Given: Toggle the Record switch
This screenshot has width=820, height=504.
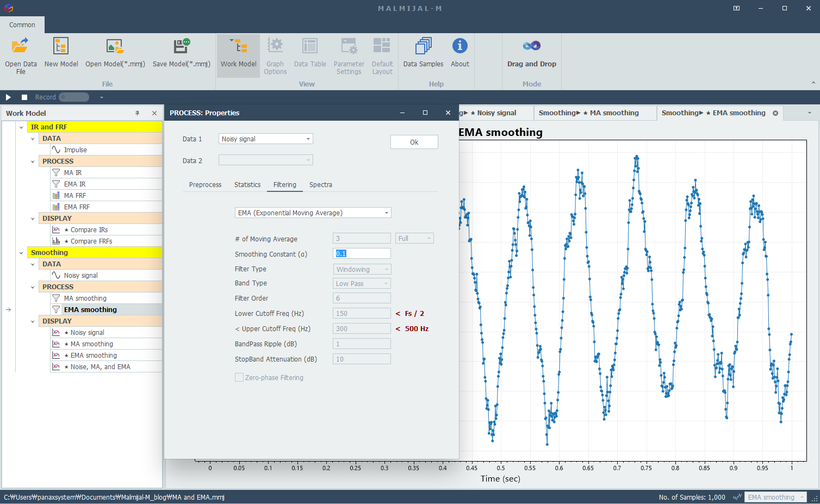Looking at the screenshot, I should [x=74, y=97].
